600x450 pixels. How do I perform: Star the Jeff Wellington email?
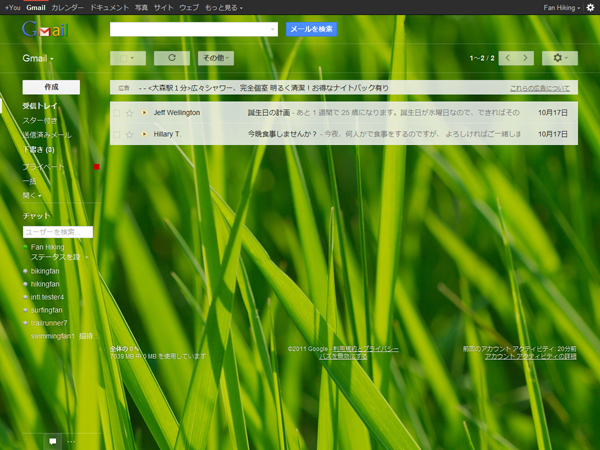coord(129,113)
